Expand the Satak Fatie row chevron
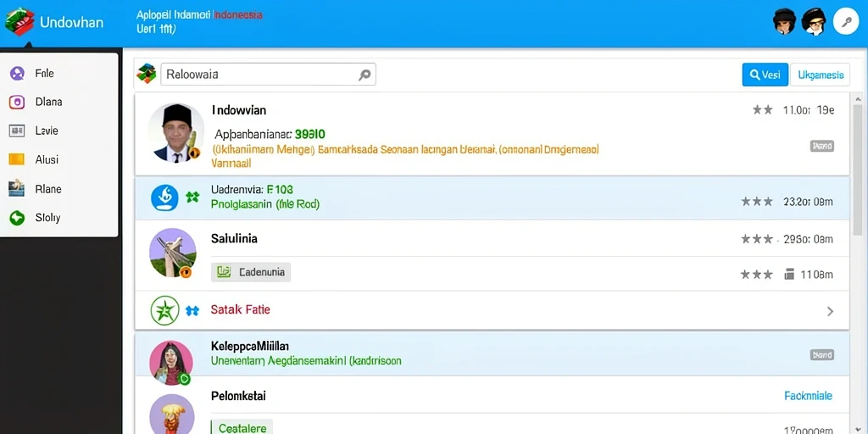Image resolution: width=868 pixels, height=434 pixels. (830, 311)
